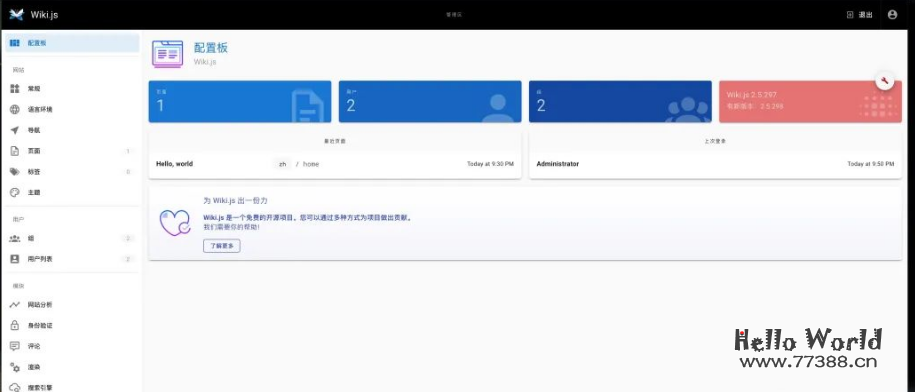
Task: Open the Theme palette icon
Action: click(x=15, y=192)
